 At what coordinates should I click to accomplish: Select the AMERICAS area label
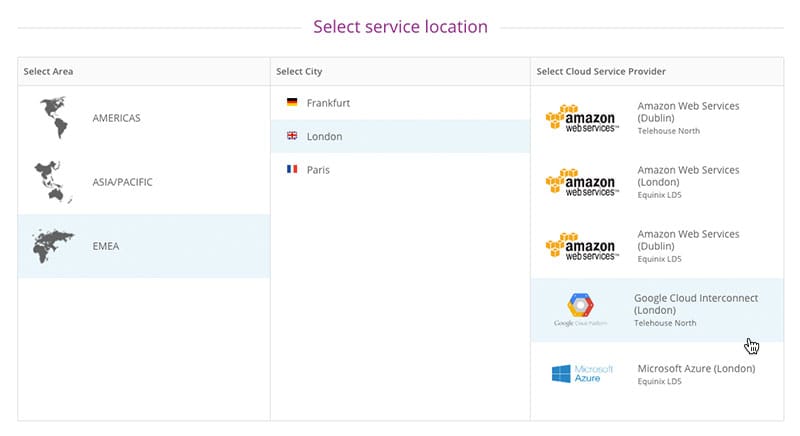pyautogui.click(x=116, y=118)
